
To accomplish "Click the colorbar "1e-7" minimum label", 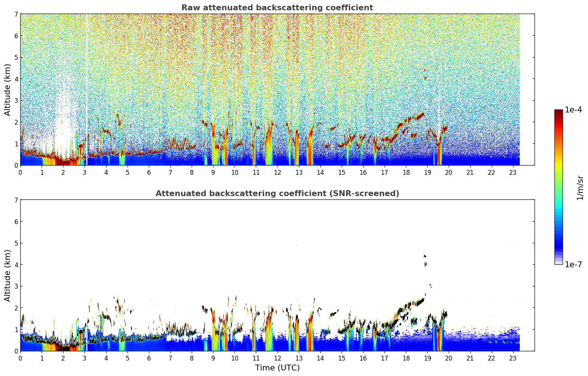I will point(574,265).
